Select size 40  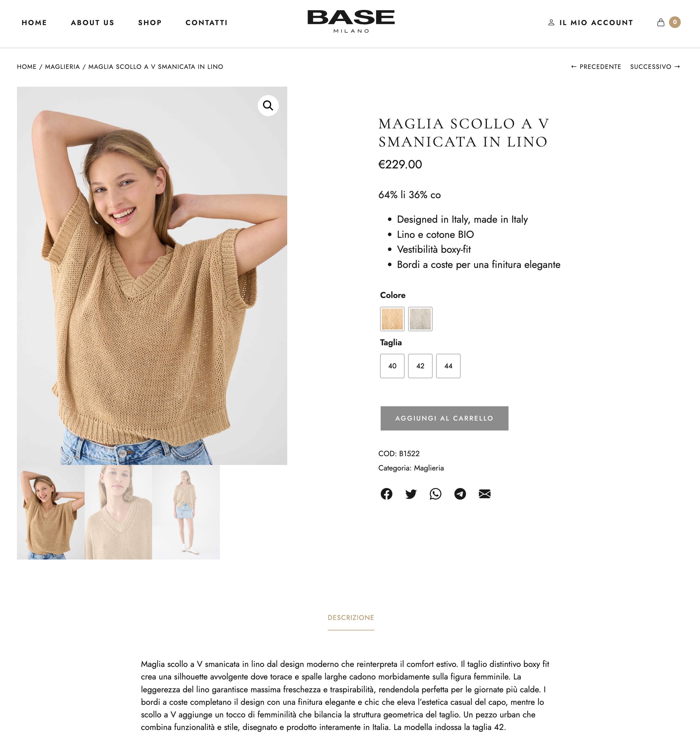pyautogui.click(x=392, y=366)
